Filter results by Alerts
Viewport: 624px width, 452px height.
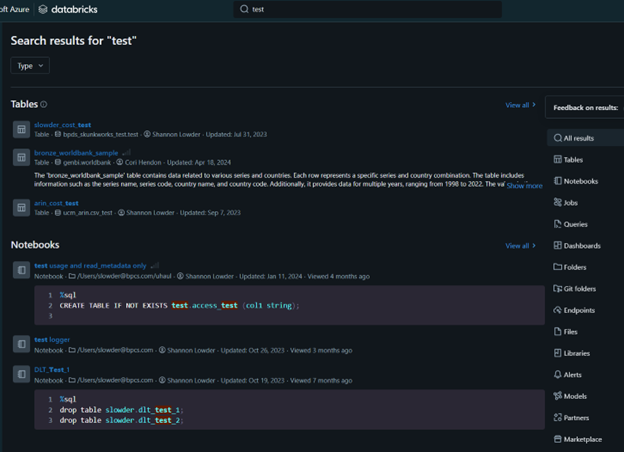coord(567,374)
